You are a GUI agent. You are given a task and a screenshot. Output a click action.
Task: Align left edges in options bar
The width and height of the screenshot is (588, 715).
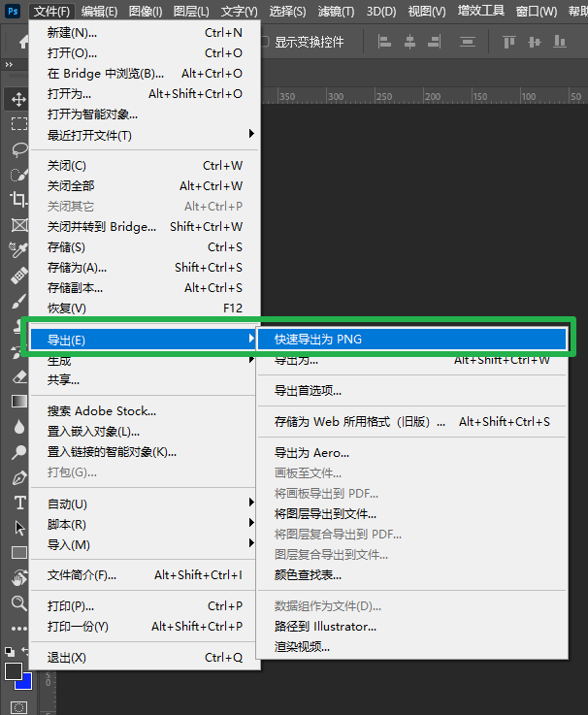[x=384, y=42]
